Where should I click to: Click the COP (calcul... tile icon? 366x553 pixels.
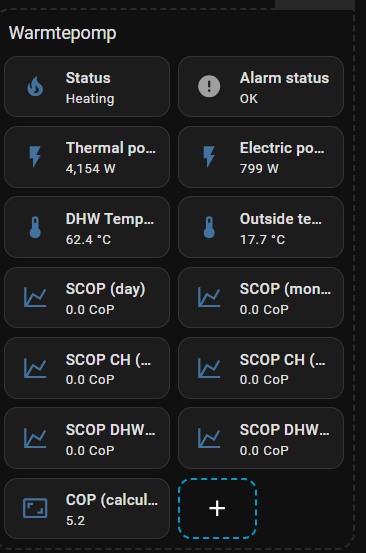pyautogui.click(x=35, y=508)
